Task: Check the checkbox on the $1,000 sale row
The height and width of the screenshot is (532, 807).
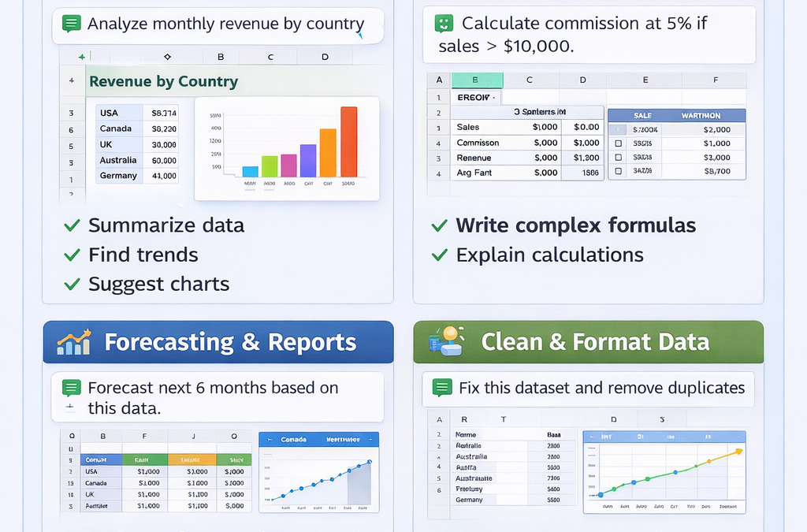Action: pyautogui.click(x=618, y=143)
